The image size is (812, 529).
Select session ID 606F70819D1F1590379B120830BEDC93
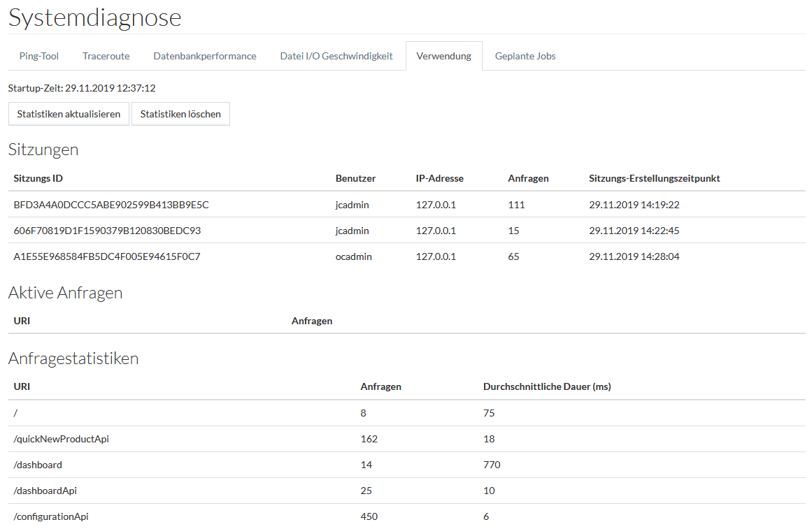107,231
